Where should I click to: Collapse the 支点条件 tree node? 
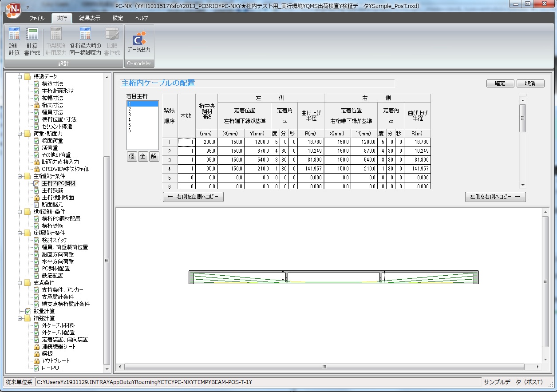point(20,282)
